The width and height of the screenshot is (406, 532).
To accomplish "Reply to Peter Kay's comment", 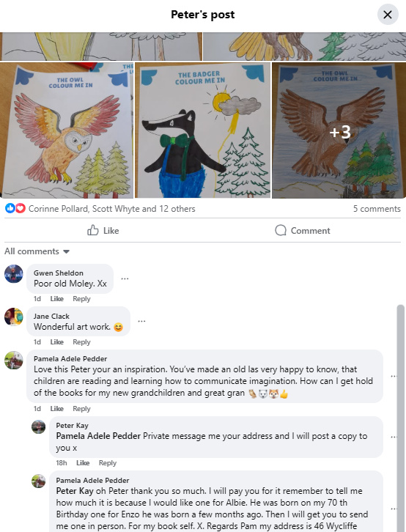I will (108, 463).
